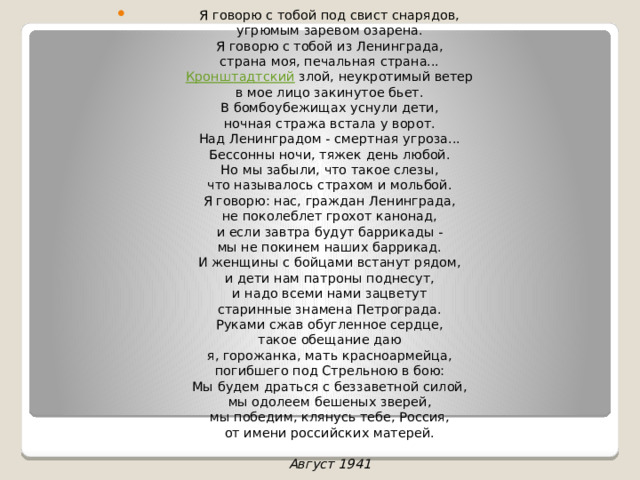Click the line 'Руками сжав обугленное сердце,'
Image resolution: width=640 pixels, height=480 pixels.
[329, 325]
